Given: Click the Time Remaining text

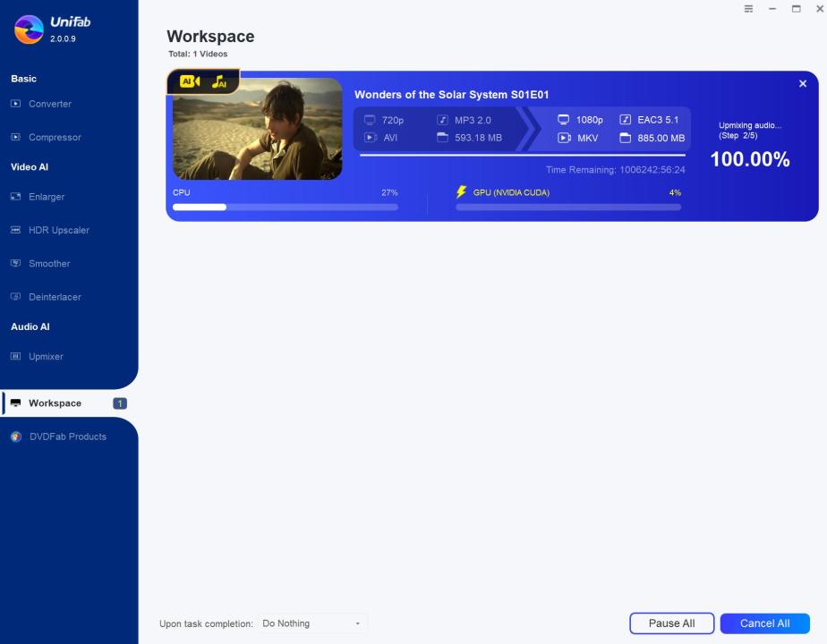Looking at the screenshot, I should click(x=615, y=170).
